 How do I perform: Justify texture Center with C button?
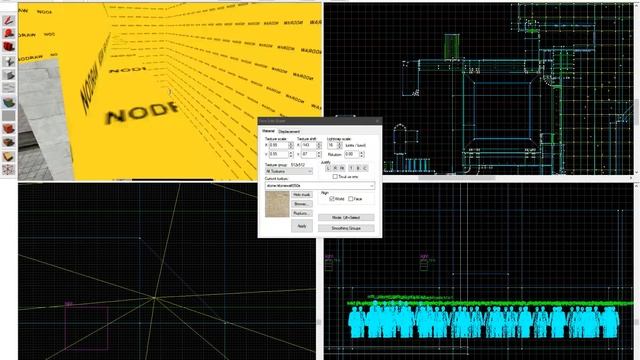[365, 168]
